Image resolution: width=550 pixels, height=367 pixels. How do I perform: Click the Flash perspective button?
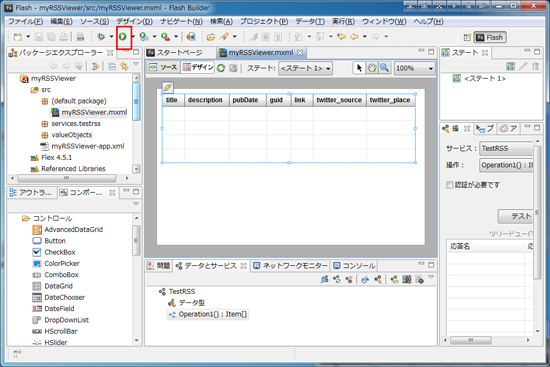[x=490, y=37]
